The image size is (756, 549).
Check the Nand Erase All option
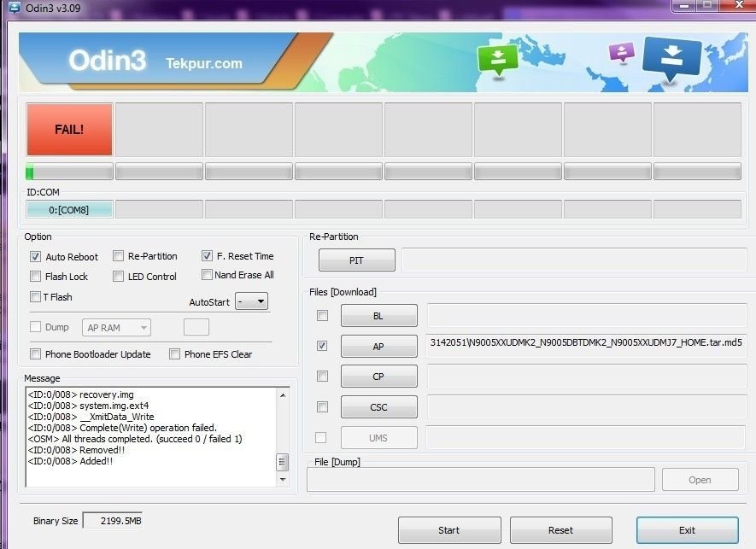tap(207, 275)
